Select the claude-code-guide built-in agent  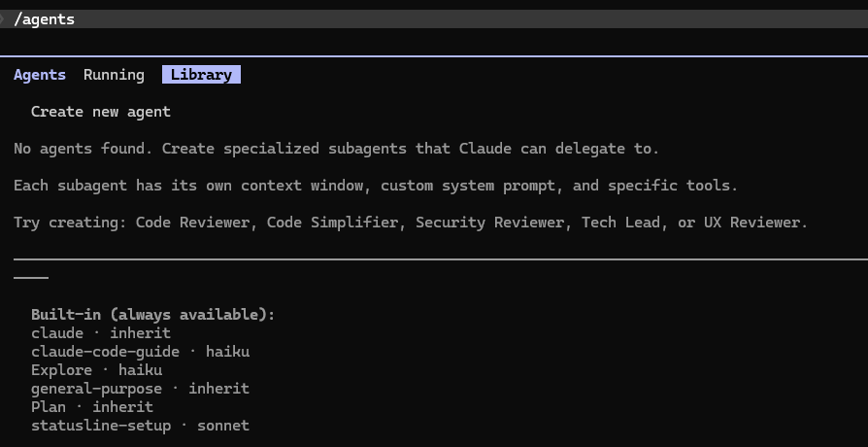pyautogui.click(x=140, y=352)
